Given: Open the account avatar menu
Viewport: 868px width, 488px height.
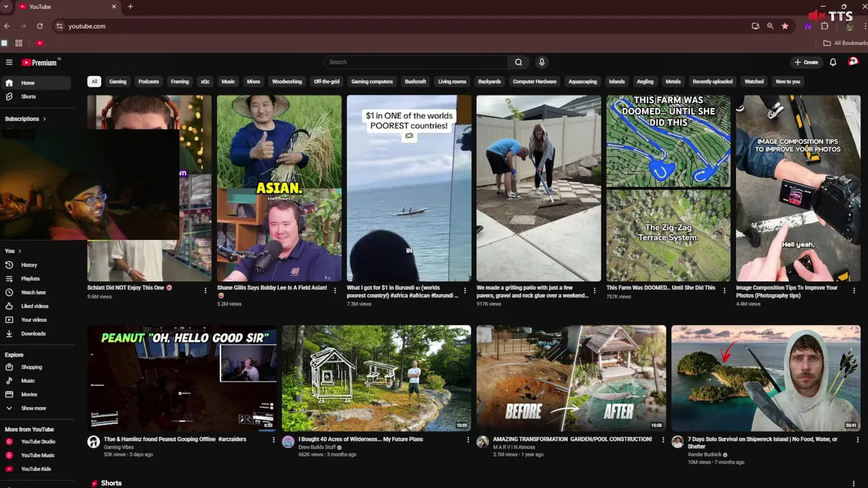Looking at the screenshot, I should point(853,62).
